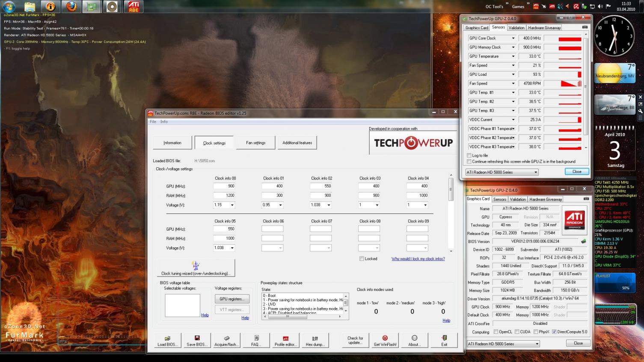Open the File menu in RBE
This screenshot has height=362, width=644.
(x=153, y=122)
